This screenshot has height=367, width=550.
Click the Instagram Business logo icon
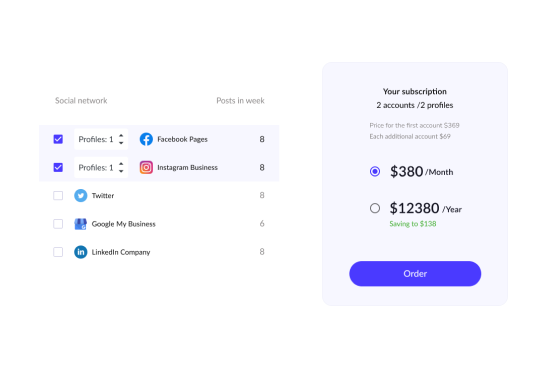click(146, 167)
